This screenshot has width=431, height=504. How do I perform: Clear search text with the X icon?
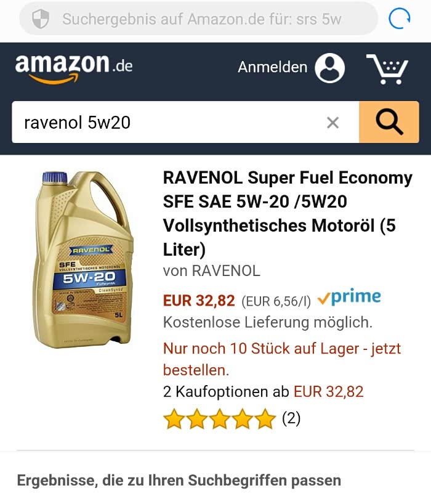tap(332, 123)
